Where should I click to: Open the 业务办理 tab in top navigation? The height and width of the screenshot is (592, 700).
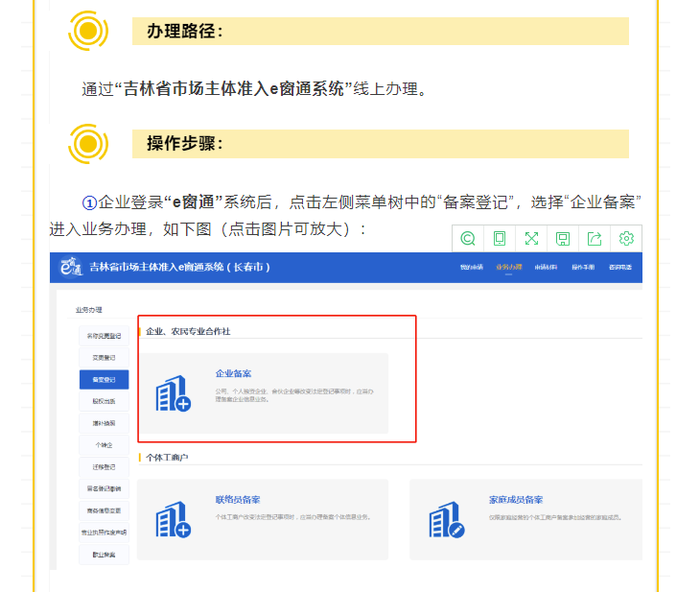coord(508,267)
